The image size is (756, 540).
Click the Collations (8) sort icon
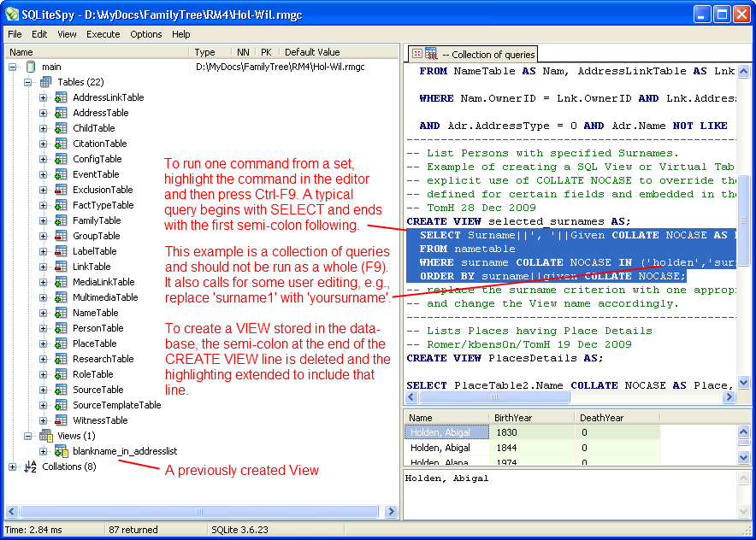31,467
